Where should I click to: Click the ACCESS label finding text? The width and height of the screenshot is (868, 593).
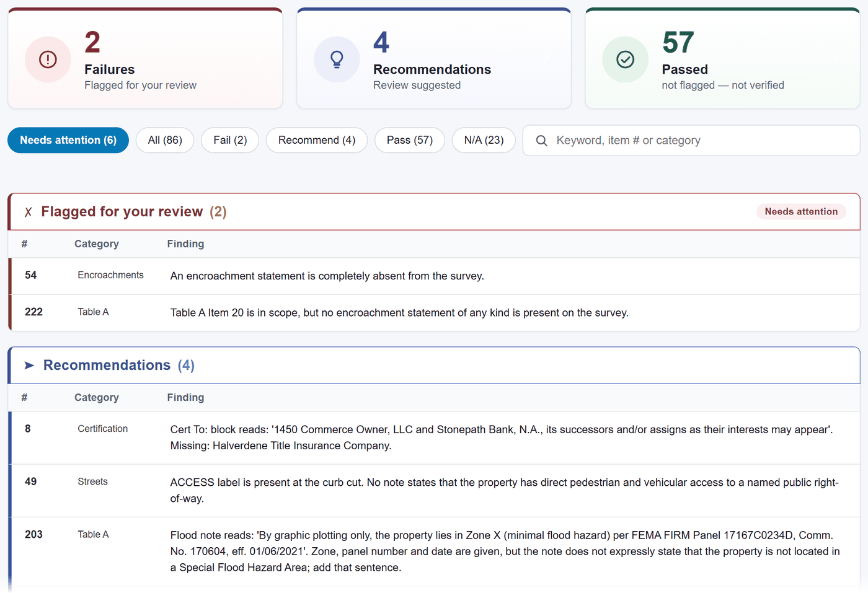[x=505, y=491]
